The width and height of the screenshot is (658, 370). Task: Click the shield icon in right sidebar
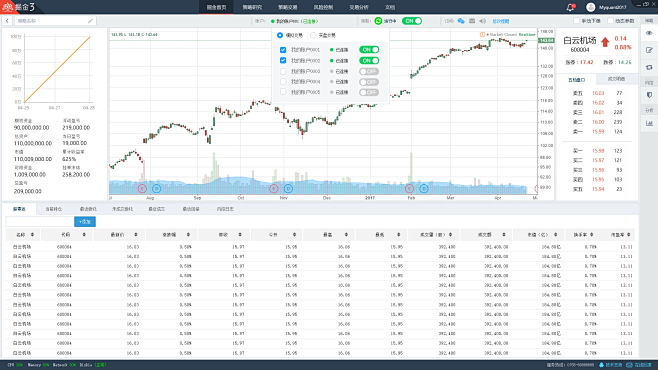click(x=649, y=95)
